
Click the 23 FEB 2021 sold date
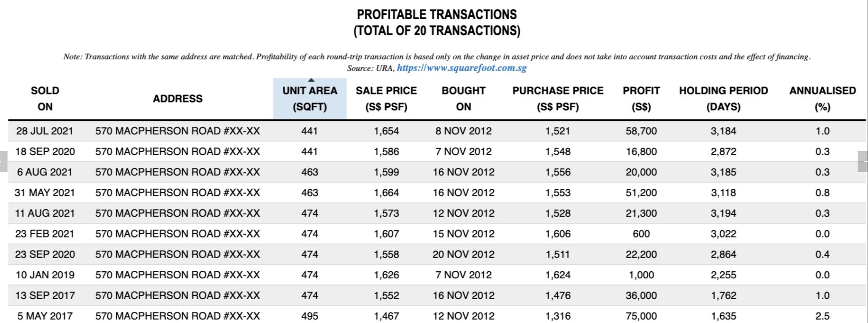point(45,234)
